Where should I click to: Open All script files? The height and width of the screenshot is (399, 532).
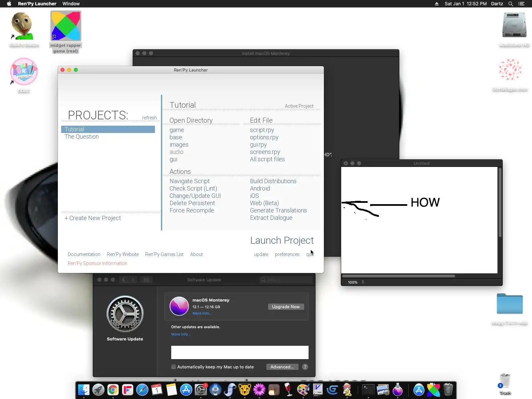tap(267, 159)
